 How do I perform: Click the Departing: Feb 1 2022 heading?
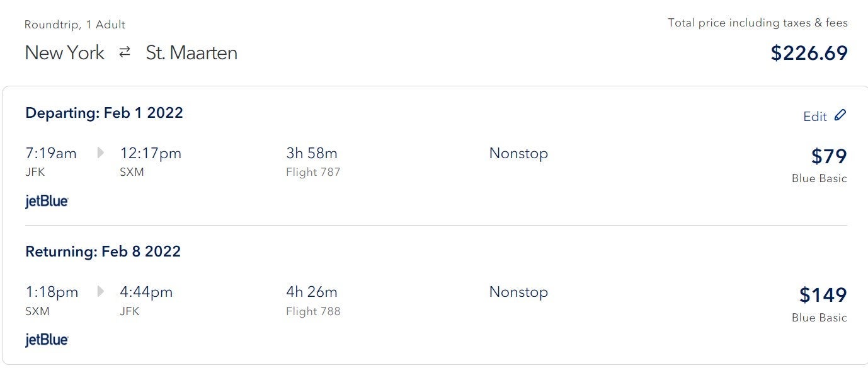coord(104,113)
